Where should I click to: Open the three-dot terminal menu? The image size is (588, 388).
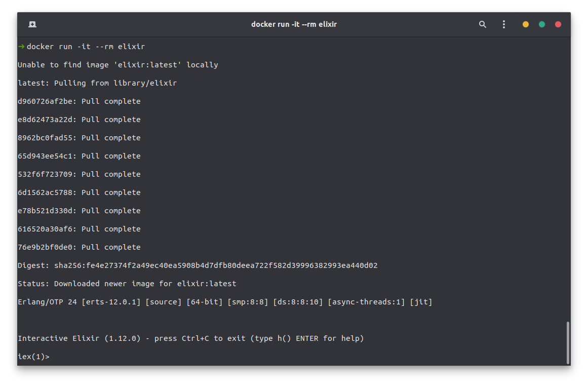(x=503, y=24)
